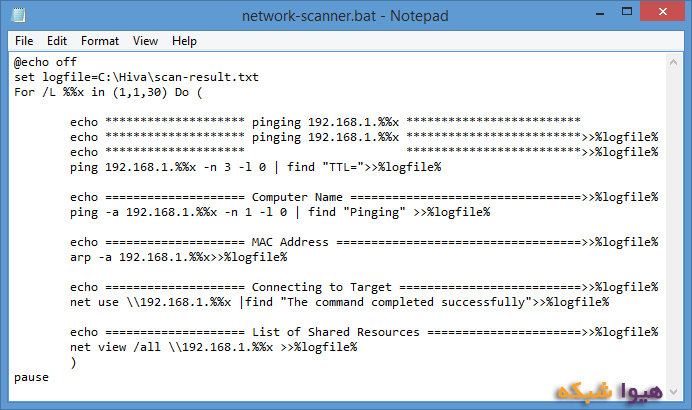Place cursor in the 'pause' line
Screen dimensions: 692x410
32,377
